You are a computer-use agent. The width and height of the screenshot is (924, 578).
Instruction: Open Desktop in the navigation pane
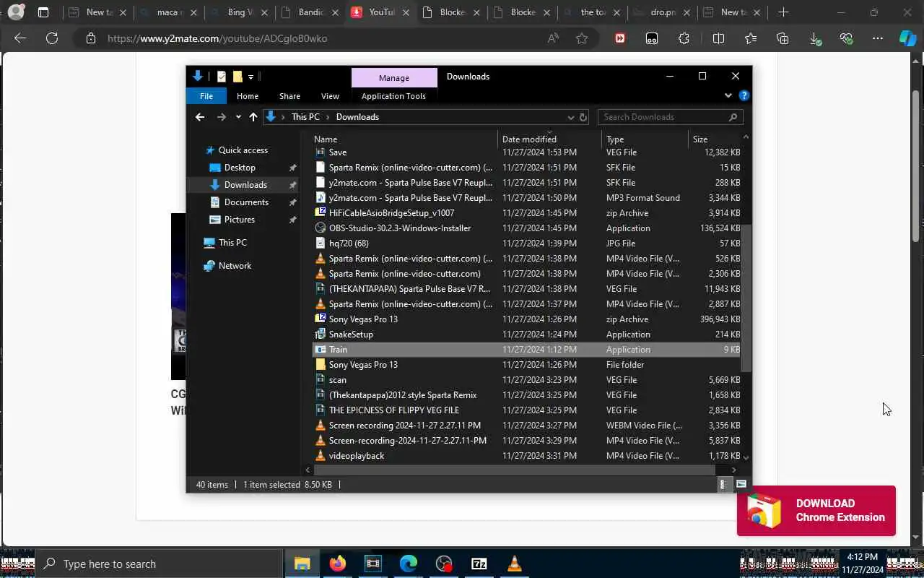click(240, 168)
